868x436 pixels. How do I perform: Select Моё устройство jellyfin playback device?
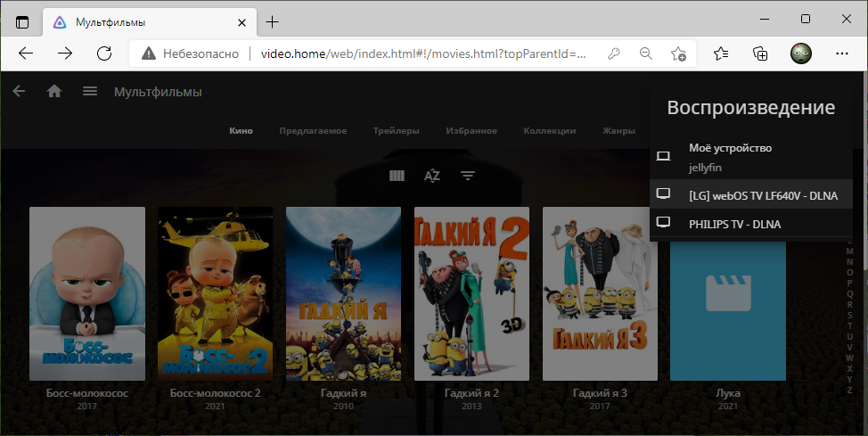pos(751,157)
